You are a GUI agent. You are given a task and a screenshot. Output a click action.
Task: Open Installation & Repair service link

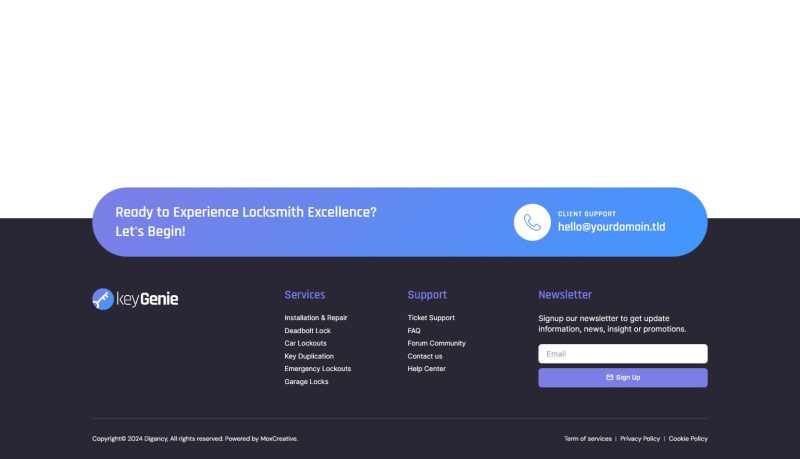coord(315,318)
